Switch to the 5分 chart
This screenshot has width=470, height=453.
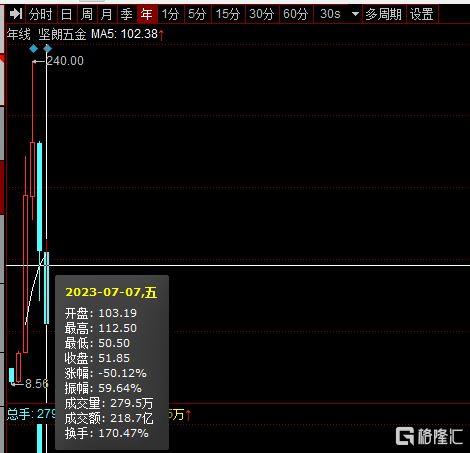click(x=197, y=14)
